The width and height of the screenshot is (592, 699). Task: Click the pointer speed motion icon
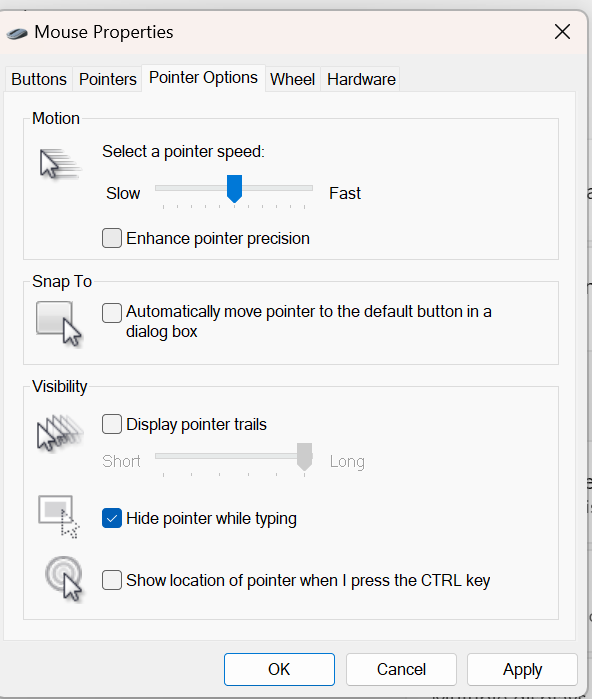(x=60, y=165)
